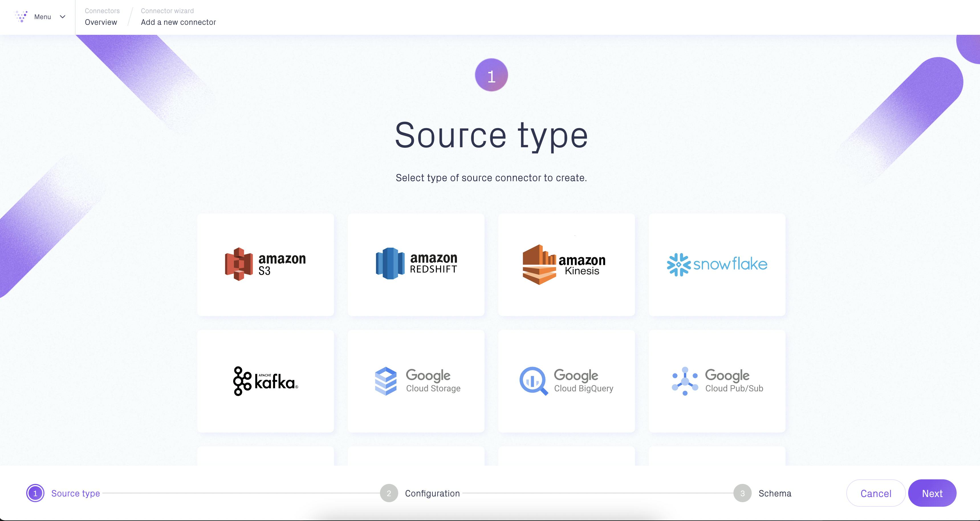Go to Connectors Overview breadcrumb
980x521 pixels.
tap(101, 22)
